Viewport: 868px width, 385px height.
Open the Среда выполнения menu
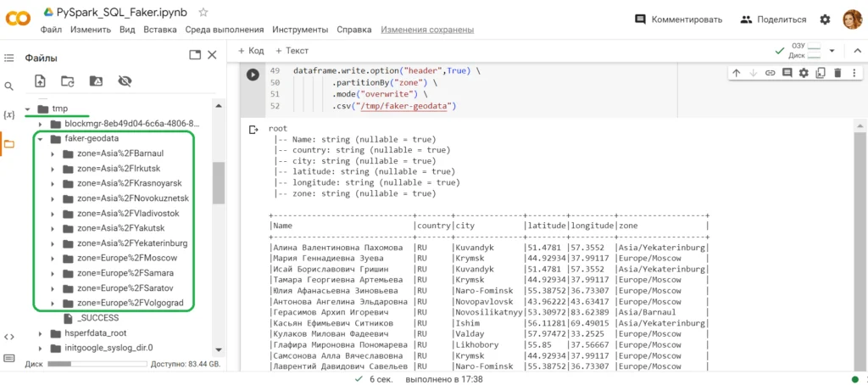click(x=224, y=30)
